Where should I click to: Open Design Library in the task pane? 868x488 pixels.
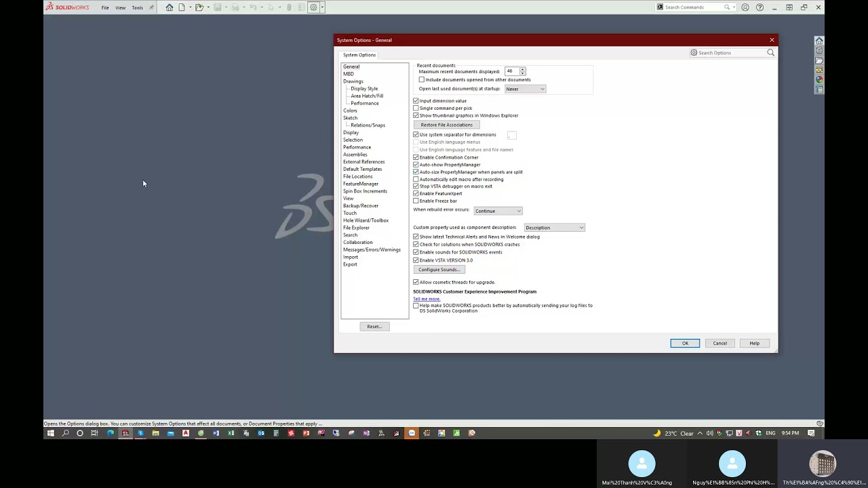click(819, 51)
